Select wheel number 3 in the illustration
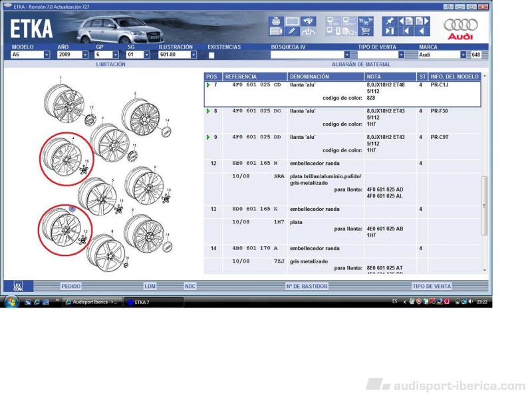This screenshot has height=399, width=532. point(140,117)
